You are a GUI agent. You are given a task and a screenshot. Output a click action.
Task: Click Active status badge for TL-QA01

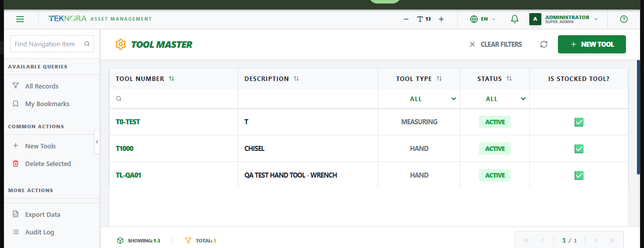(x=495, y=175)
